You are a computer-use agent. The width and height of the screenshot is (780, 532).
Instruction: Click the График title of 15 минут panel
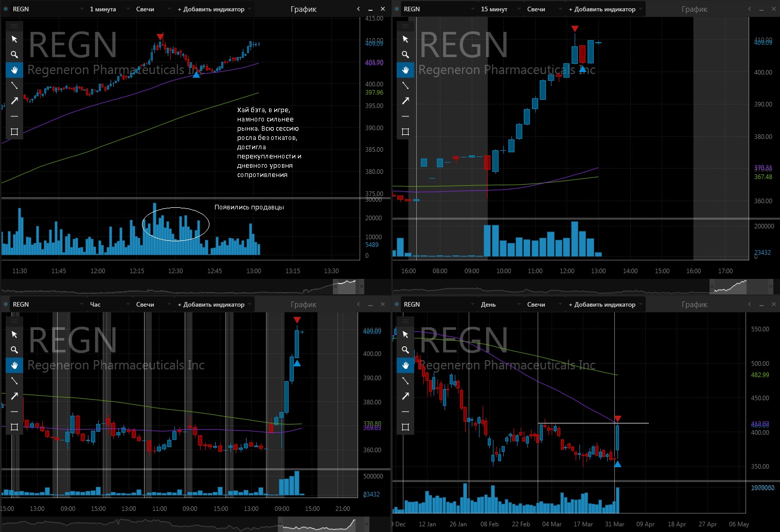coord(695,9)
